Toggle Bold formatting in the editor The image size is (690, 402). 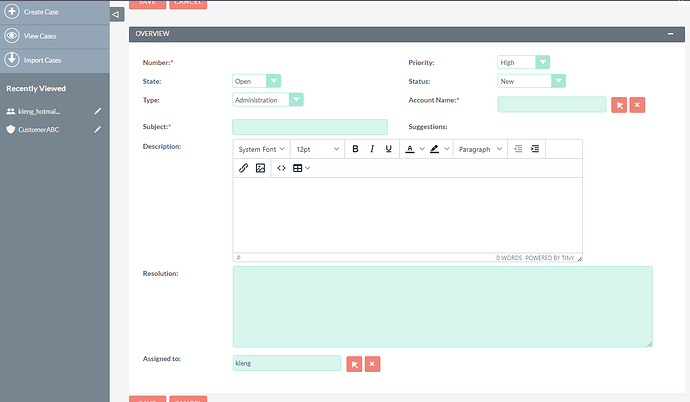coord(355,149)
